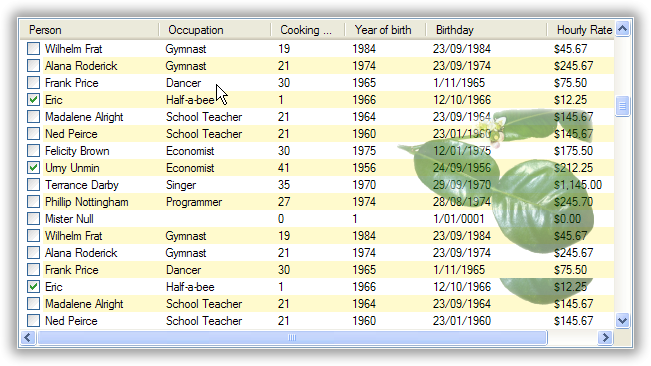
Task: Sort by the Year of birth header
Action: (385, 30)
